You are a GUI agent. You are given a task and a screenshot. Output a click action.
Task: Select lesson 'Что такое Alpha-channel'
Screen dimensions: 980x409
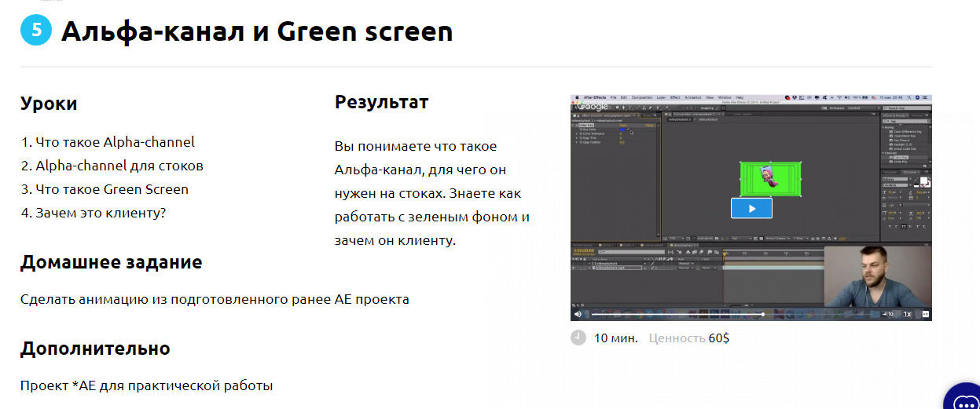point(108,142)
